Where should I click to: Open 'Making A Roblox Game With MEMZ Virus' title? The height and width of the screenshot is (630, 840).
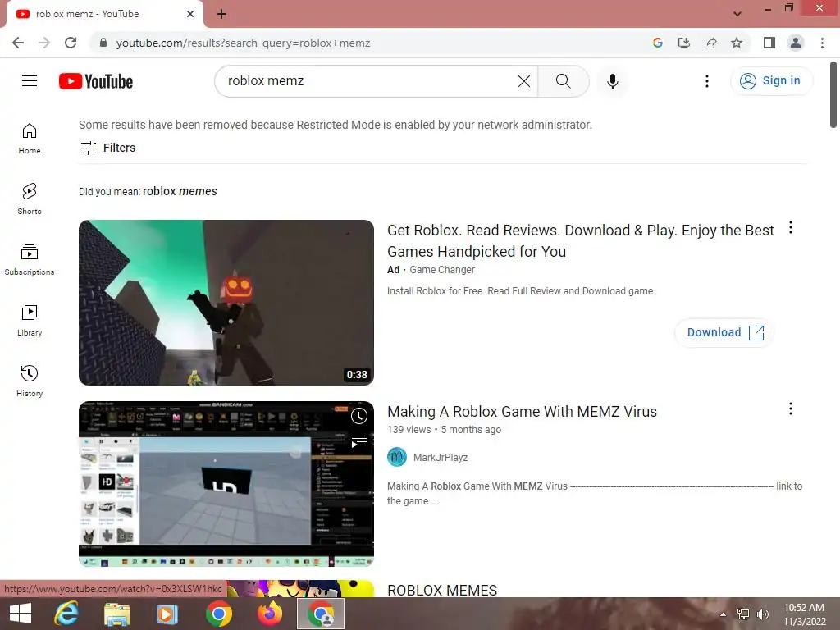pyautogui.click(x=522, y=412)
